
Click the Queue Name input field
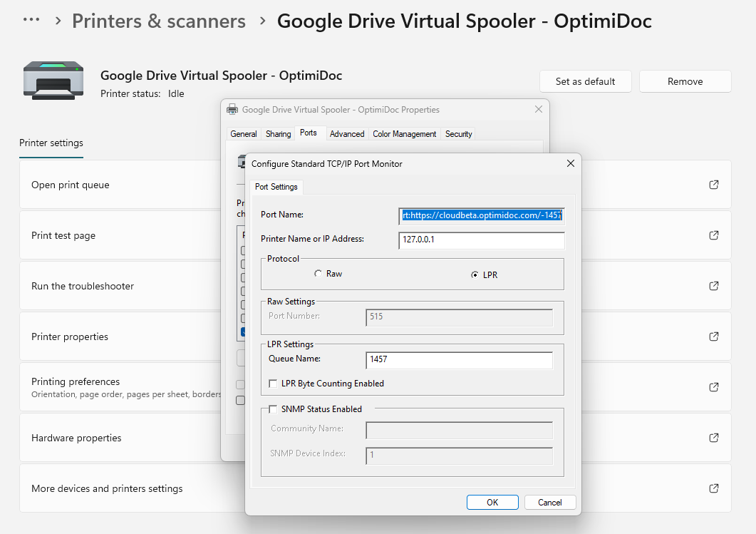(459, 360)
